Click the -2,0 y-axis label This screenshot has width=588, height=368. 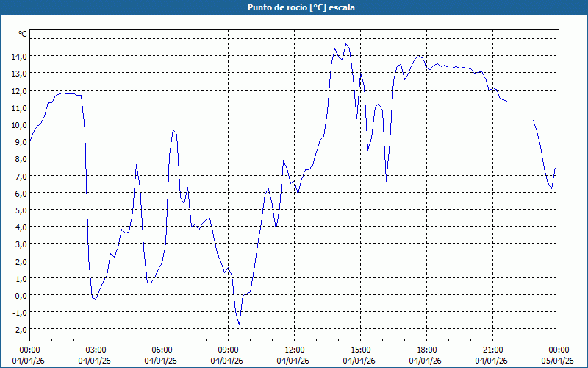[18, 330]
